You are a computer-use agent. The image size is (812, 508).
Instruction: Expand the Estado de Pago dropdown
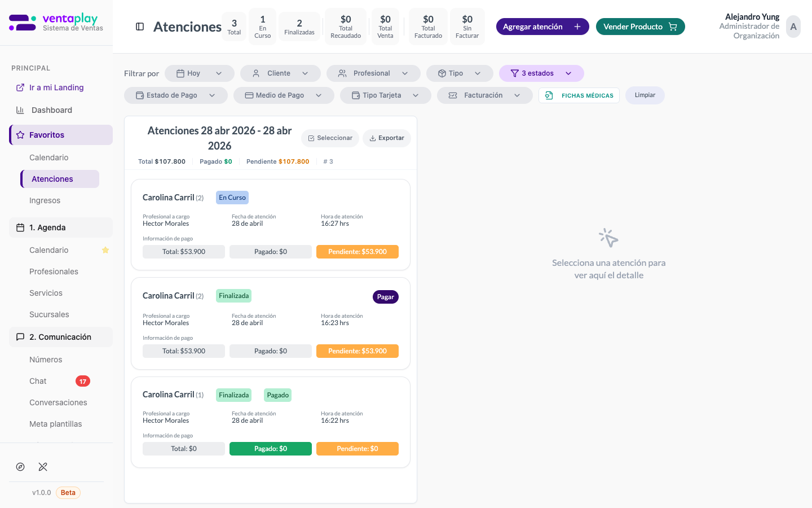coord(175,95)
